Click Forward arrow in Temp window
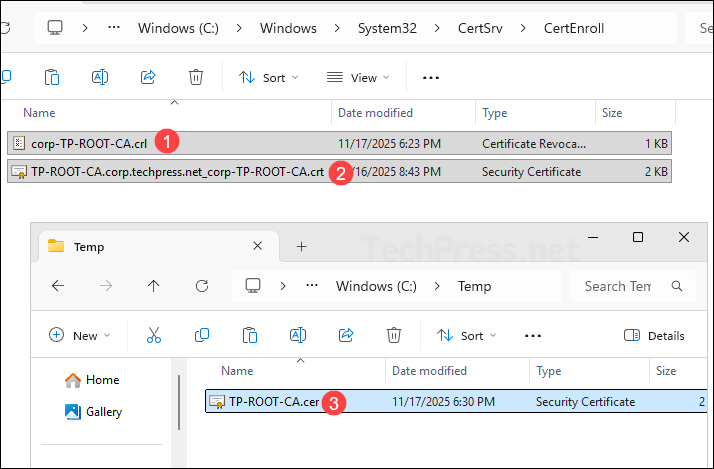The width and height of the screenshot is (714, 469). [106, 286]
